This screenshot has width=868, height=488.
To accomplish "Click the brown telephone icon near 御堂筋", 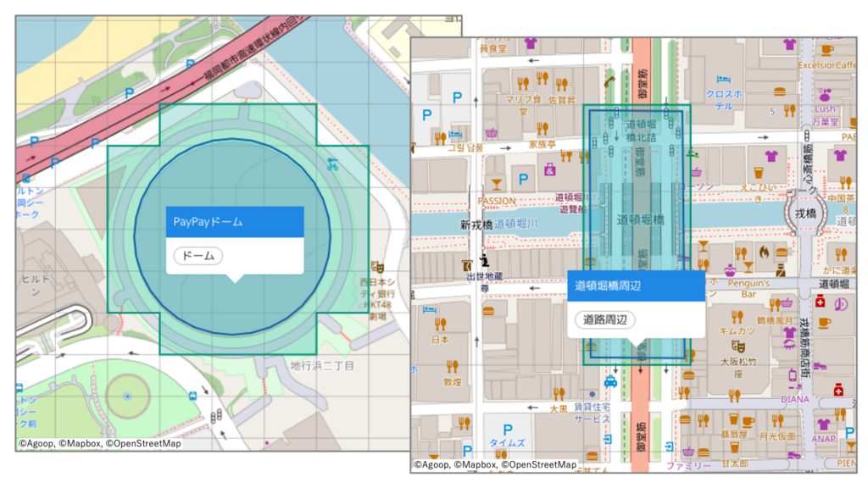I will click(608, 80).
